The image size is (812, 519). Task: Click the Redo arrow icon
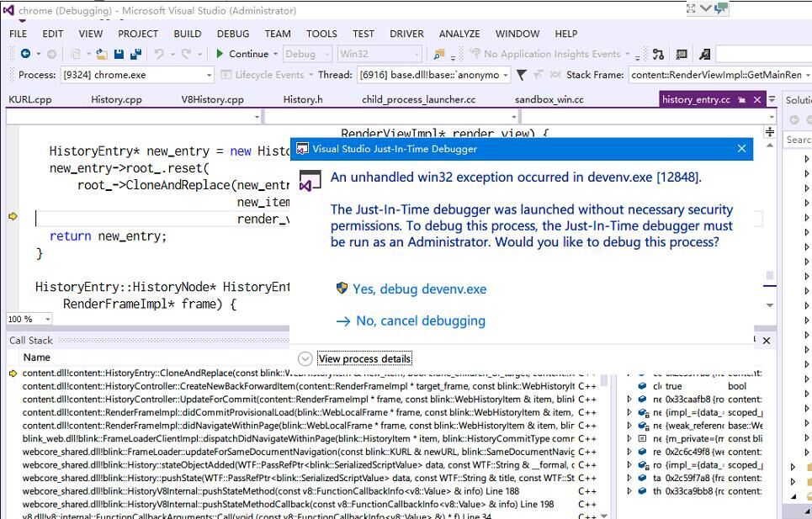(186, 54)
